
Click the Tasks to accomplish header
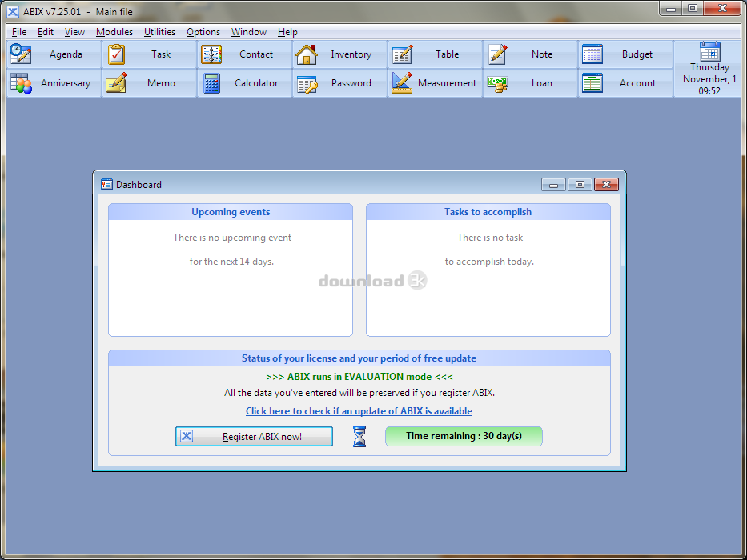488,212
